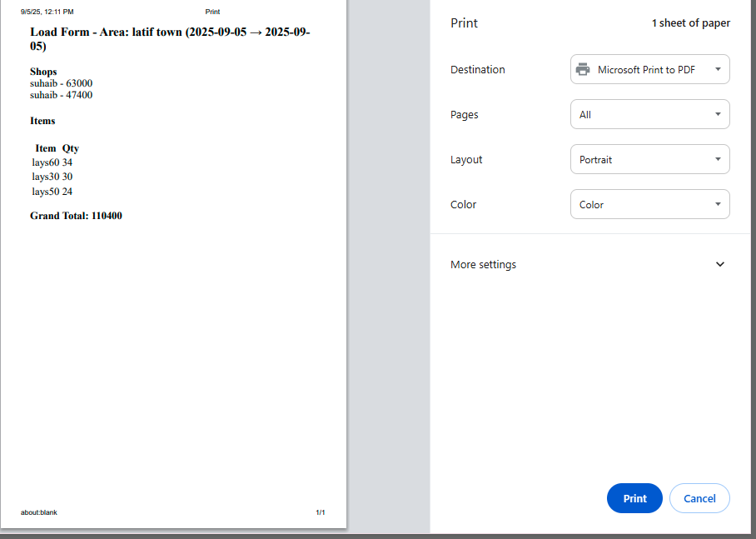Click the date timestamp in preview header
Screen dimensions: 756x539
(x=47, y=12)
